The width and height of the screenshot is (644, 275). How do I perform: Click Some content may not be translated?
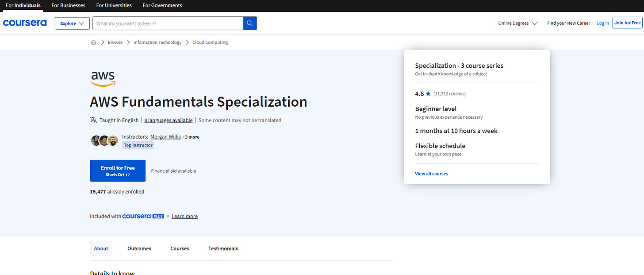pyautogui.click(x=240, y=120)
